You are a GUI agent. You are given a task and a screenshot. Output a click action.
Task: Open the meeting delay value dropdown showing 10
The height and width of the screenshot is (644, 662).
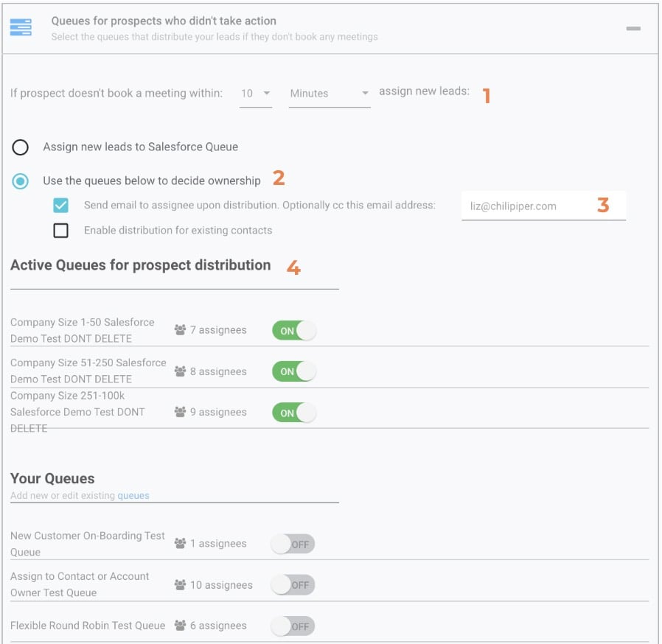(254, 93)
